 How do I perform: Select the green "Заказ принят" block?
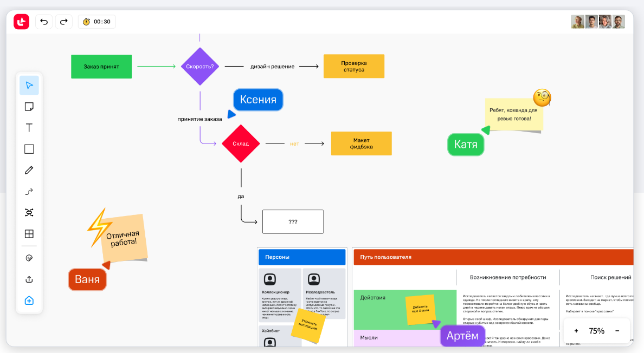tap(101, 67)
